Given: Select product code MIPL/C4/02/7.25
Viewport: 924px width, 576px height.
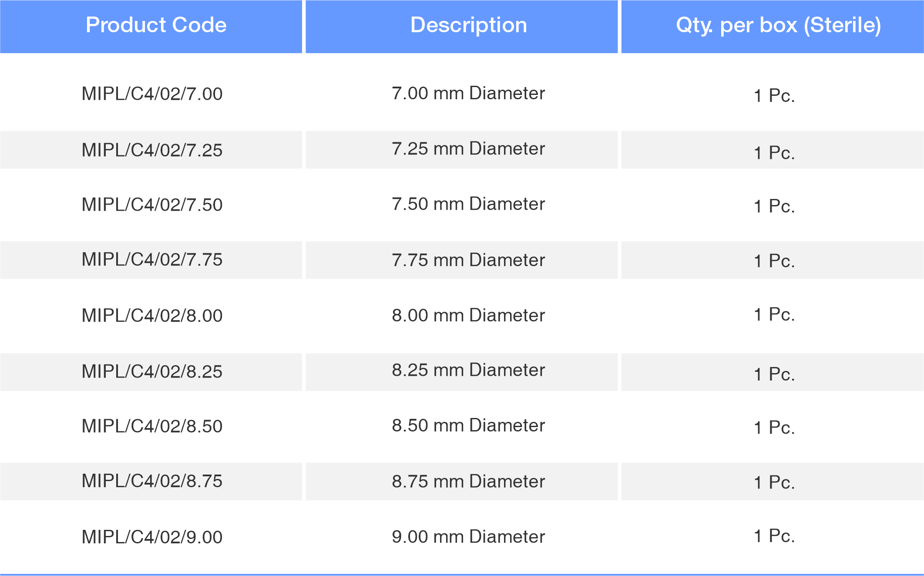Looking at the screenshot, I should click(152, 150).
